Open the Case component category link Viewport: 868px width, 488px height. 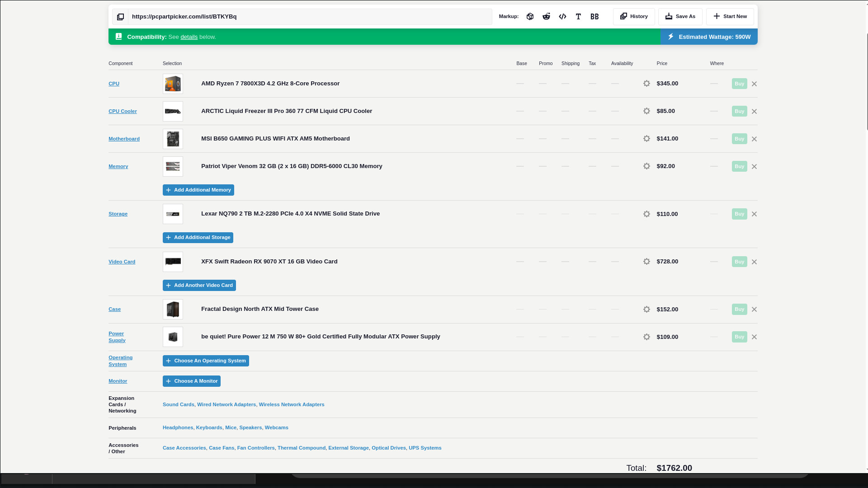click(114, 310)
